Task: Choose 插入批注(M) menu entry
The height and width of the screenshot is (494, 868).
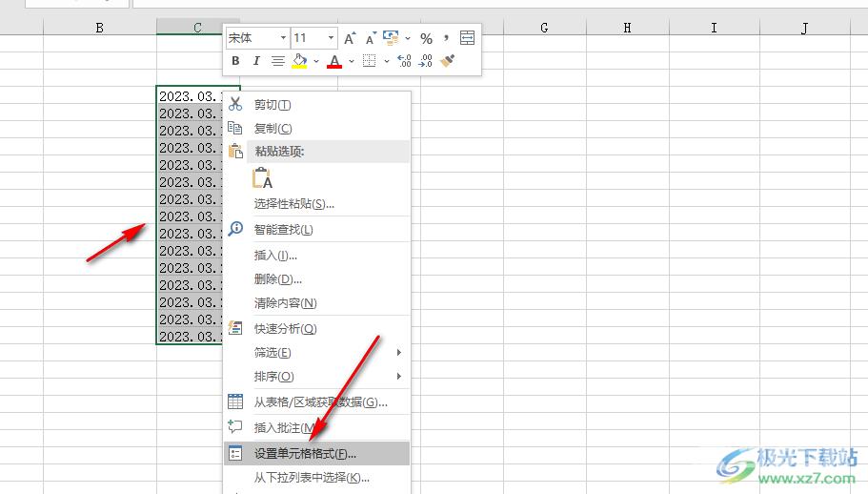Action: tap(316, 427)
